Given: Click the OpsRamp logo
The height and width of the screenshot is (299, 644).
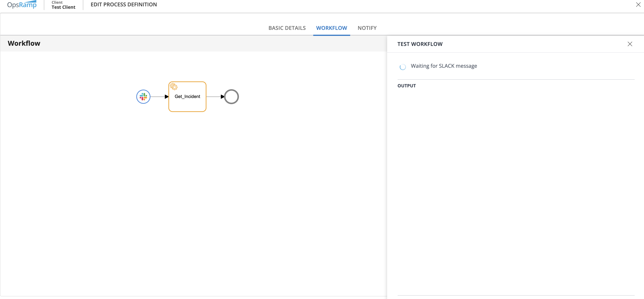Looking at the screenshot, I should coord(22,4).
